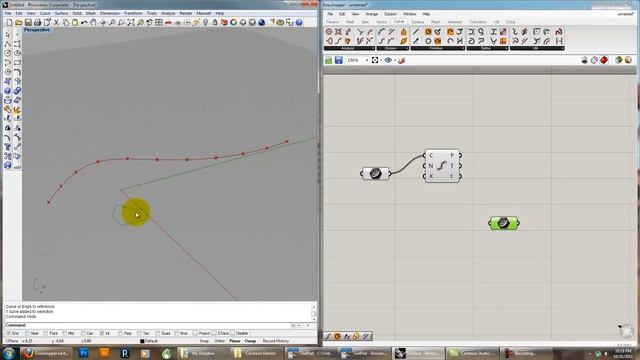This screenshot has height=360, width=640.
Task: Click the red preview icon in Grasshopper toolbar
Action: pyautogui.click(x=604, y=60)
